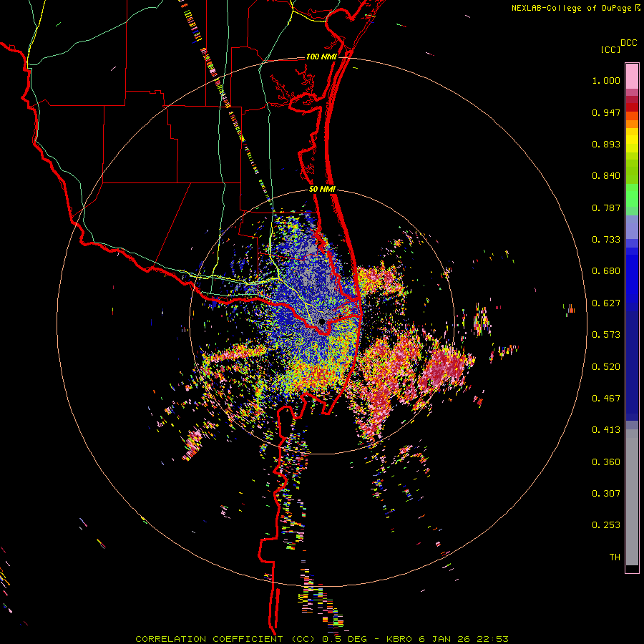Click the 0.413 legend value
644x644 pixels.
pos(606,430)
